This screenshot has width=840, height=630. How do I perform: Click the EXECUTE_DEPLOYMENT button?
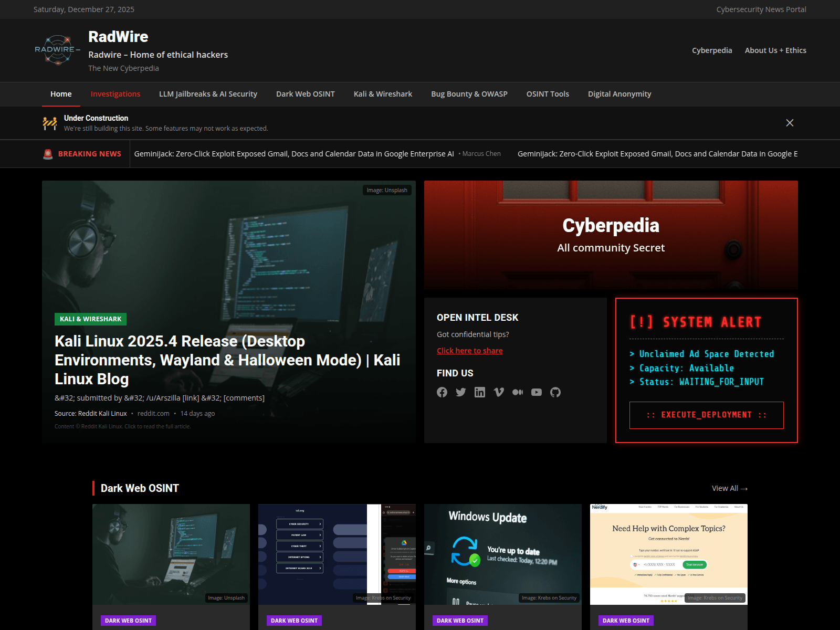coord(707,415)
